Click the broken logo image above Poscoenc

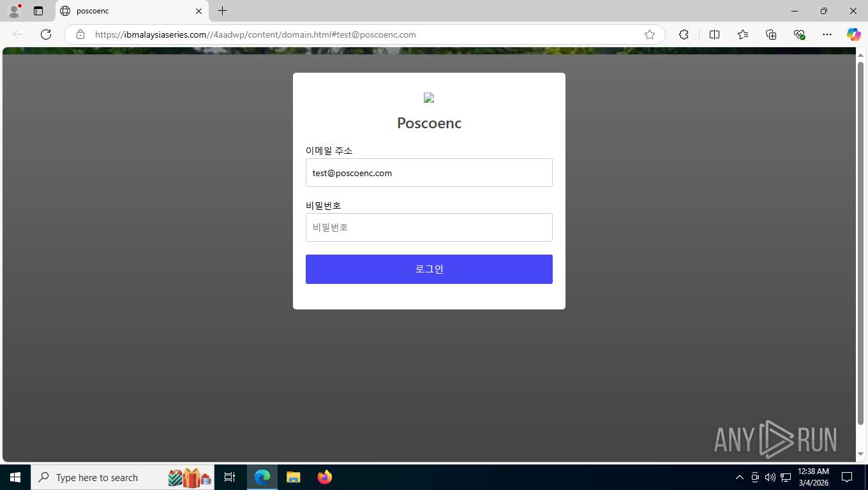[429, 98]
